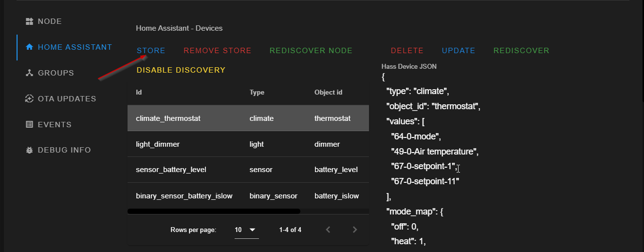Select the binary_sensor_battery_islow row

[x=248, y=196]
